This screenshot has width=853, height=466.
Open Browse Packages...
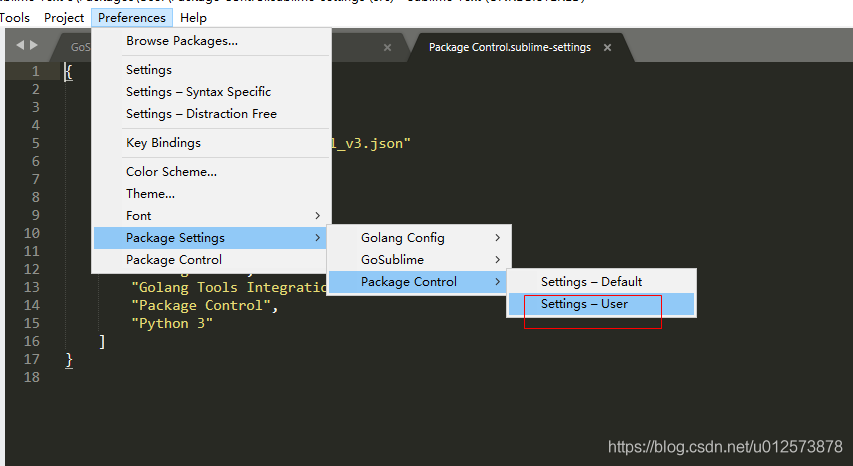[x=182, y=41]
